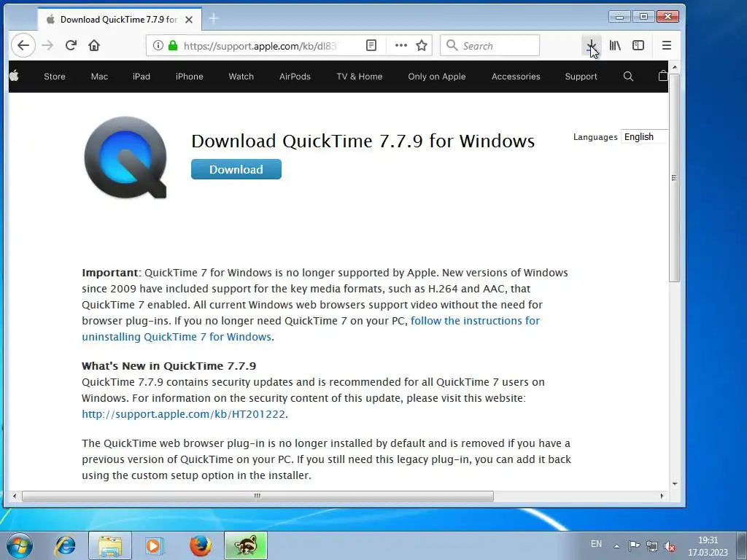Click the Apple logo in navigation
The width and height of the screenshot is (747, 560).
[x=14, y=76]
